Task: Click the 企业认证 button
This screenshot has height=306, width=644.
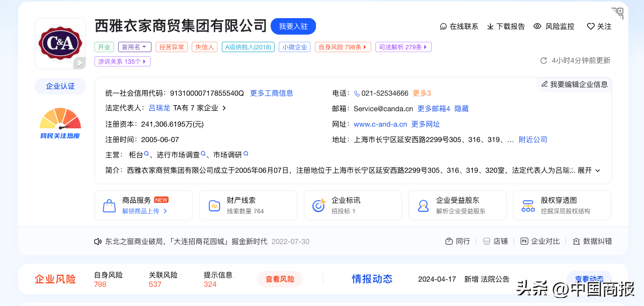Action: click(60, 86)
